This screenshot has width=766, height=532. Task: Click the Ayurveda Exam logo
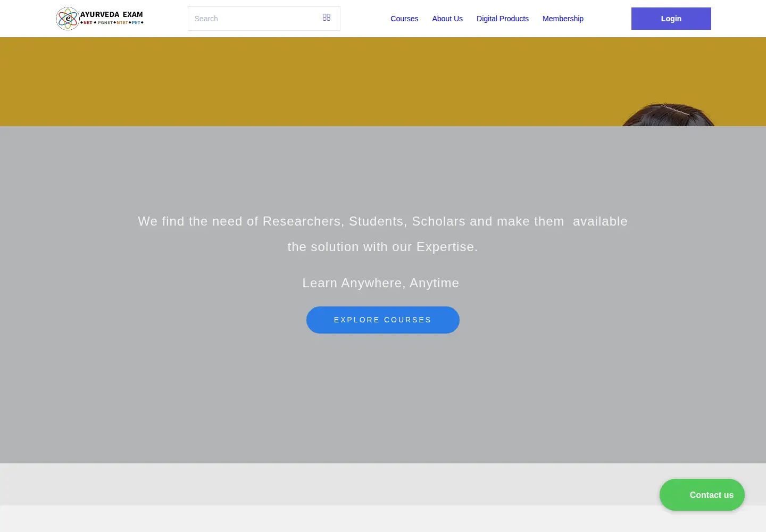99,19
